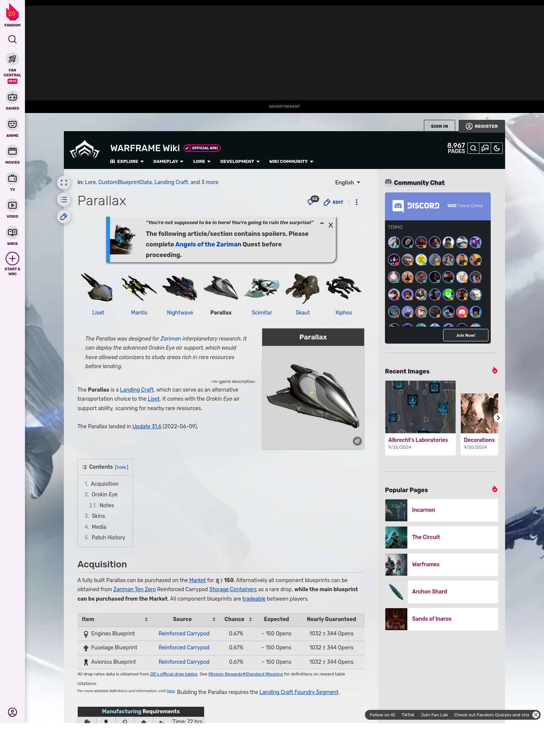Open the Lore dropdown menu

click(202, 161)
